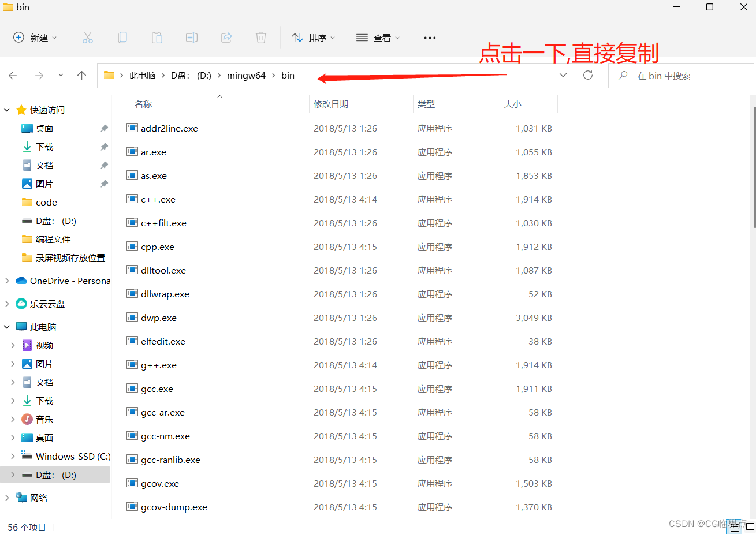Go forward with the right arrow
756x534 pixels.
(39, 76)
